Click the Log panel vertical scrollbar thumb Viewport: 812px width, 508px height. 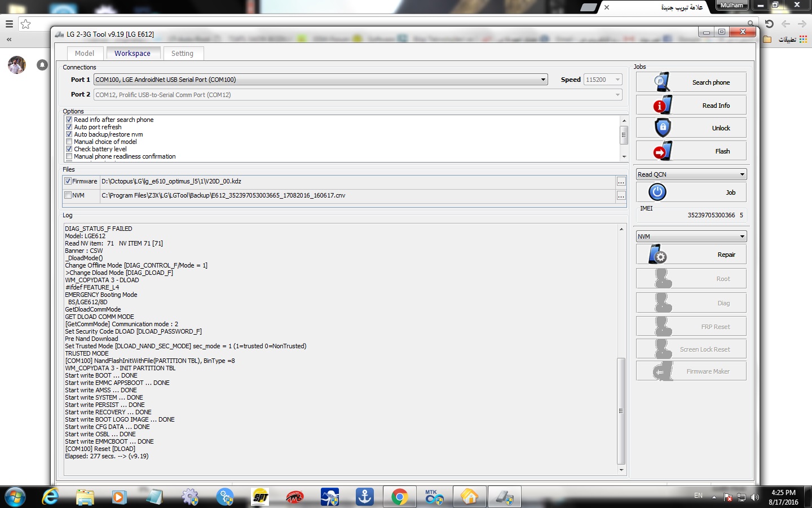pyautogui.click(x=621, y=411)
